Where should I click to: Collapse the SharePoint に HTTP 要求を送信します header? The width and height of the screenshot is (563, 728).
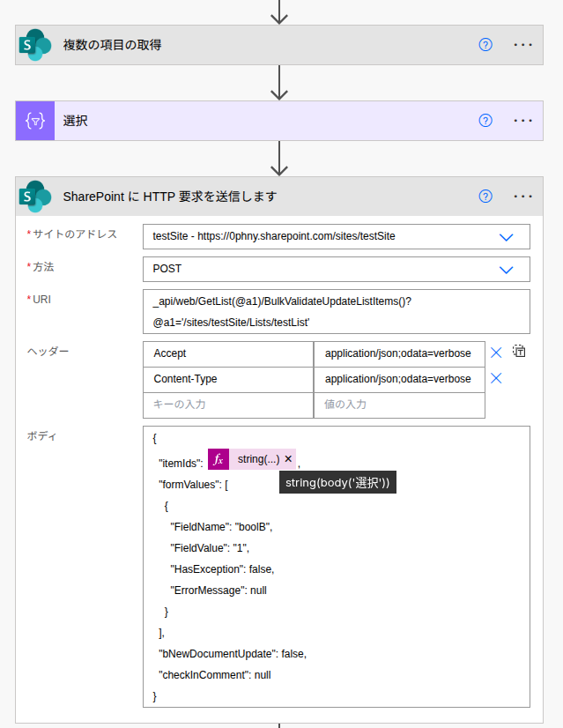[279, 197]
